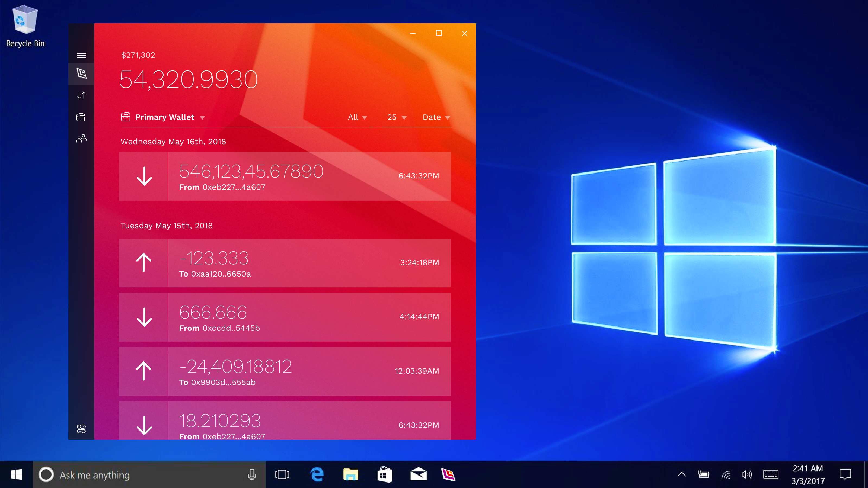Click the 3:24:18PM timestamp

pyautogui.click(x=420, y=262)
